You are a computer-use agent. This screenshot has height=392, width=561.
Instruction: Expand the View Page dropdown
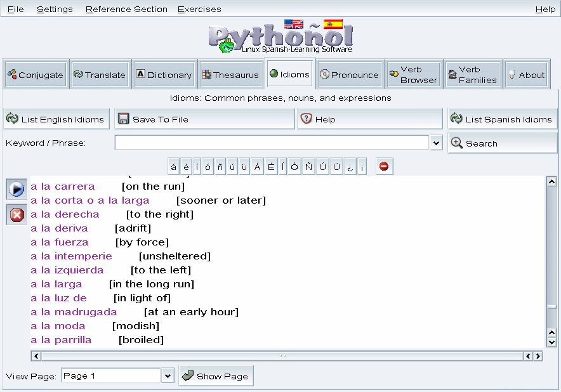168,376
